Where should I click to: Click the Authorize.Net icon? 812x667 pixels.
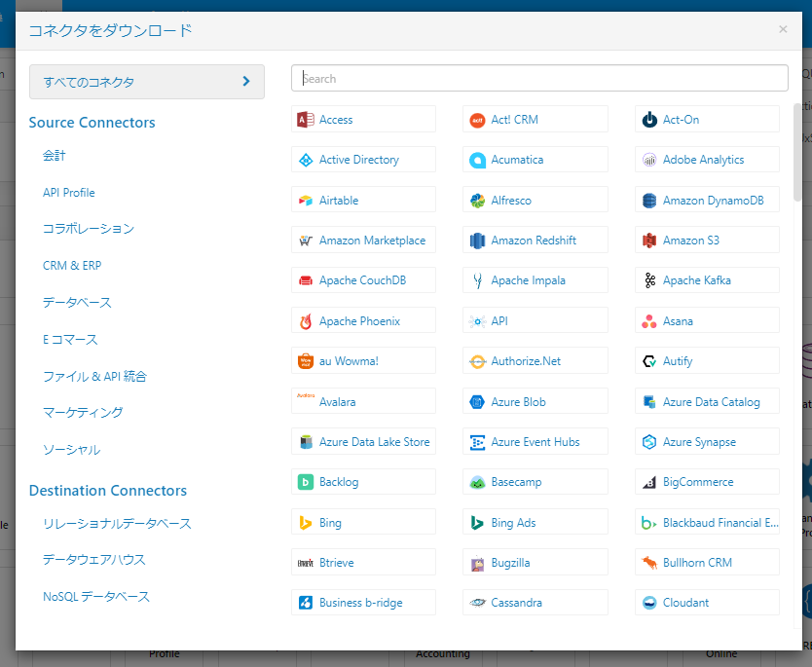pos(477,361)
